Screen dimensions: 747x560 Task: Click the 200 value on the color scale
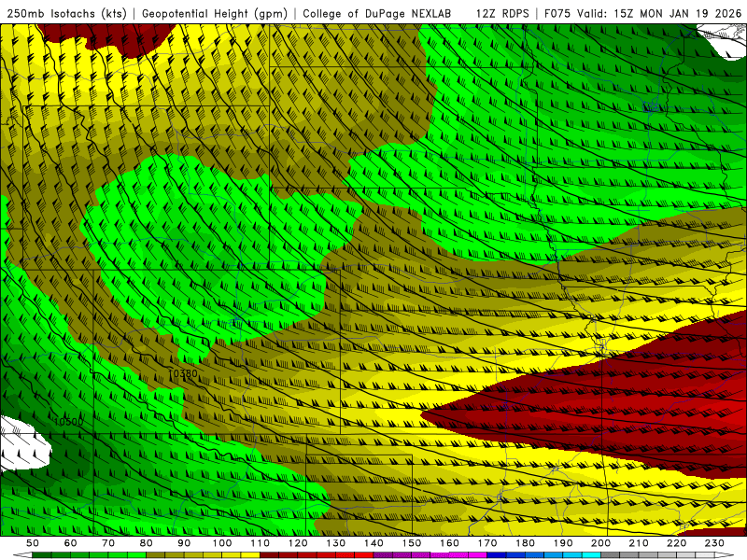pos(600,543)
